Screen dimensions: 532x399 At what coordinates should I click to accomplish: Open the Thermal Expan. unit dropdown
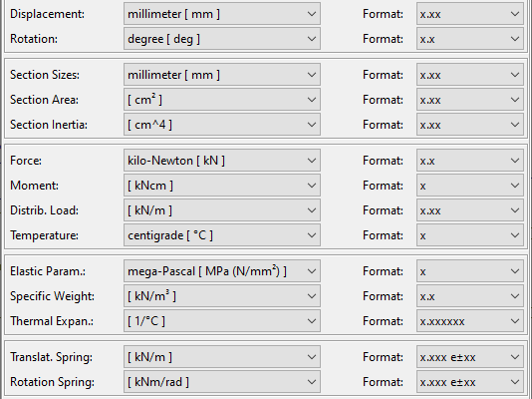pos(222,321)
